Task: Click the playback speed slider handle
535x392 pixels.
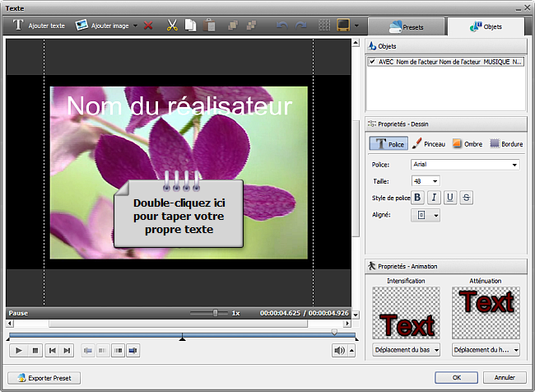Action: 216,313
